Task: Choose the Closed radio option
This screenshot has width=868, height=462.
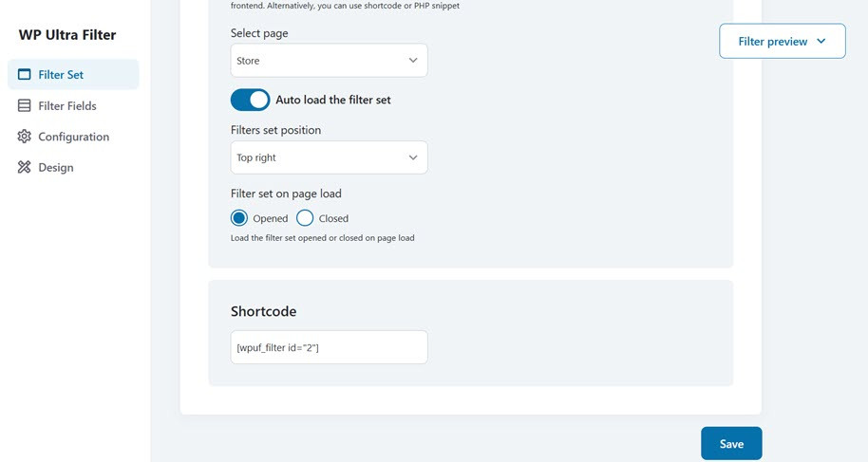Action: [x=305, y=218]
